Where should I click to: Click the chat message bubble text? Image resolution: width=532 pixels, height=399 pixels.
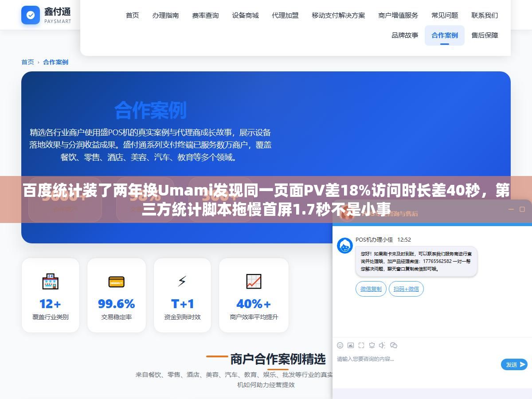(x=416, y=262)
